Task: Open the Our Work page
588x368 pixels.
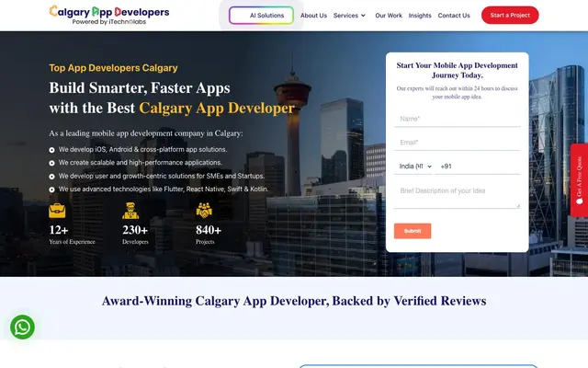Action: tap(389, 16)
